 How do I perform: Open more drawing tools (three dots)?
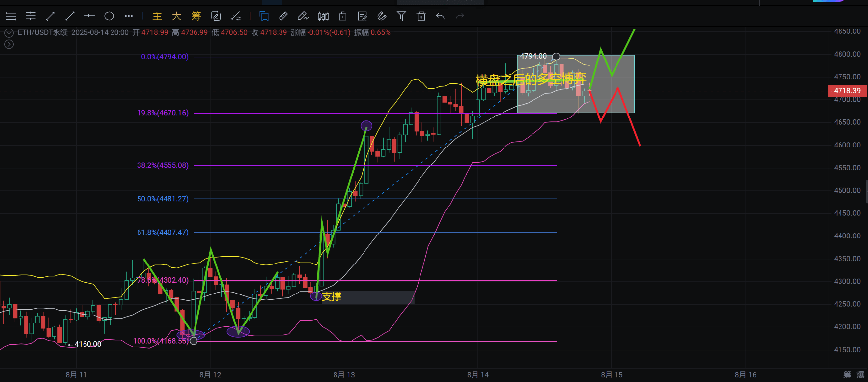click(x=129, y=16)
